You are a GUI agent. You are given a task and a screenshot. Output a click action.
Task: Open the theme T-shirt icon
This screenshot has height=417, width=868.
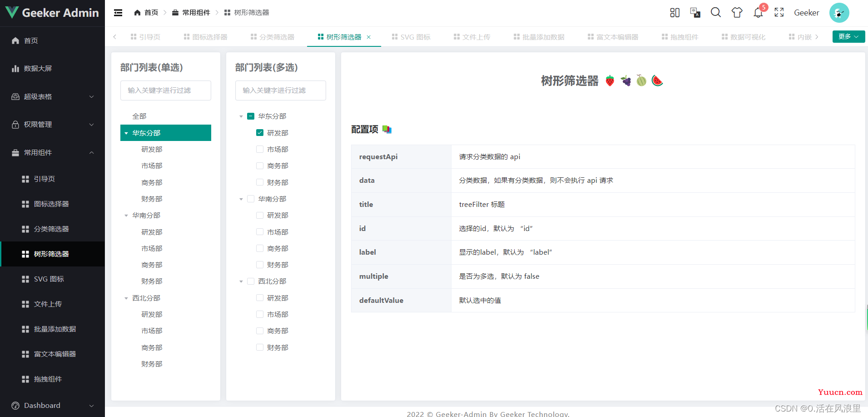pyautogui.click(x=737, y=13)
